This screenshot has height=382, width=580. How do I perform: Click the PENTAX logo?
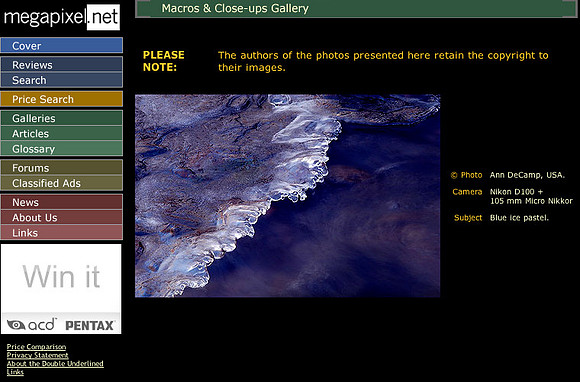point(90,326)
